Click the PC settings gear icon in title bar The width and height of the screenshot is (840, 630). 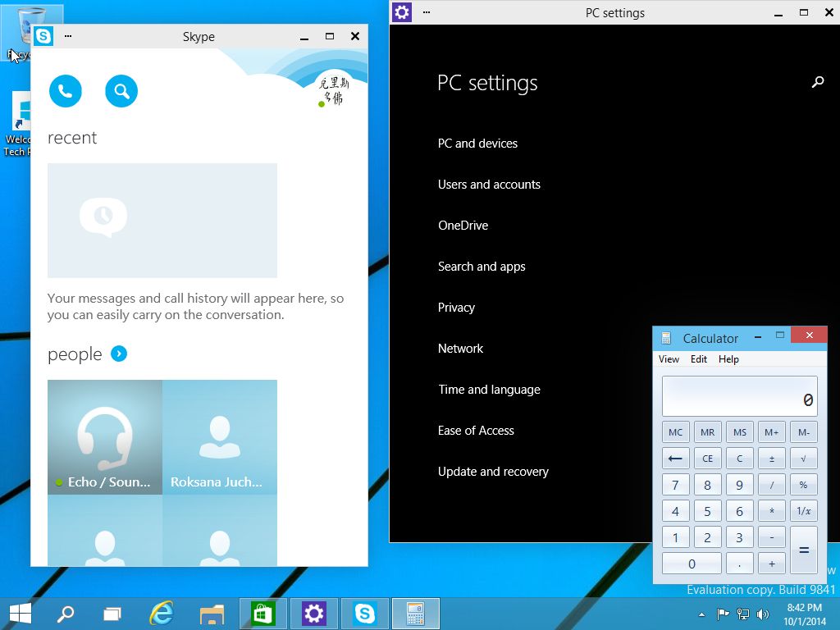click(x=402, y=11)
